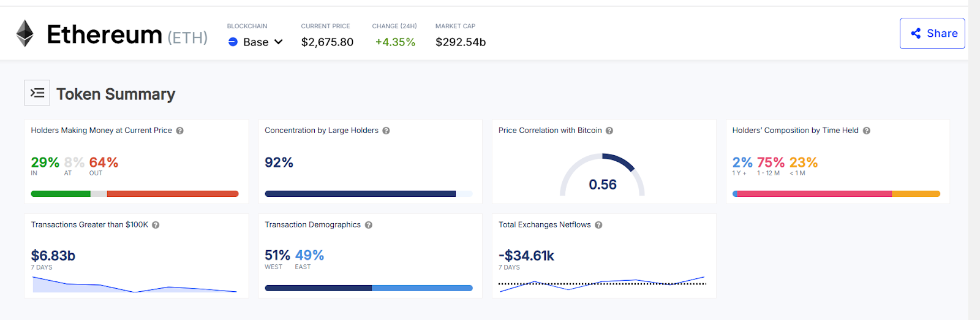Click the 23% <1M holders value
The height and width of the screenshot is (320, 980).
804,162
